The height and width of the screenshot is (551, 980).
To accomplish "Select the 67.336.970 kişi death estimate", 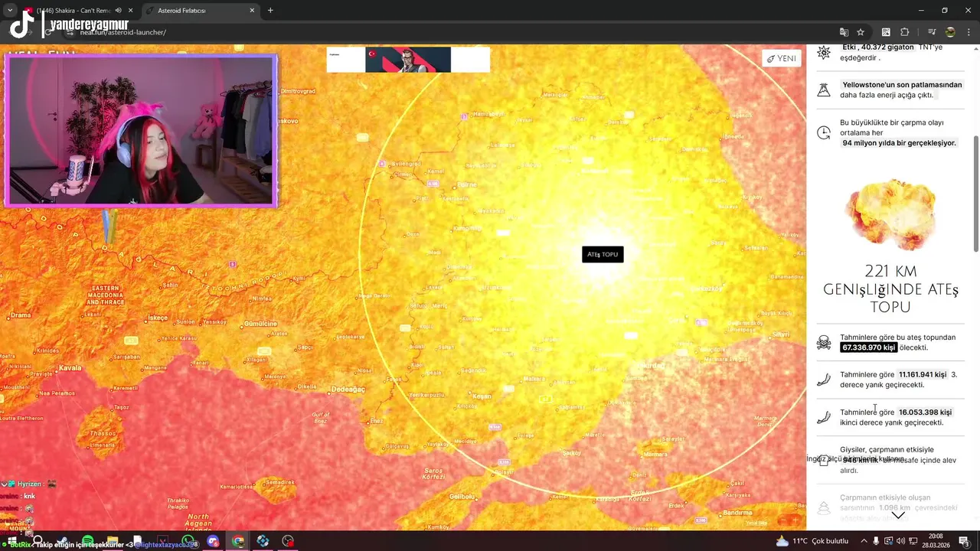I will [868, 347].
